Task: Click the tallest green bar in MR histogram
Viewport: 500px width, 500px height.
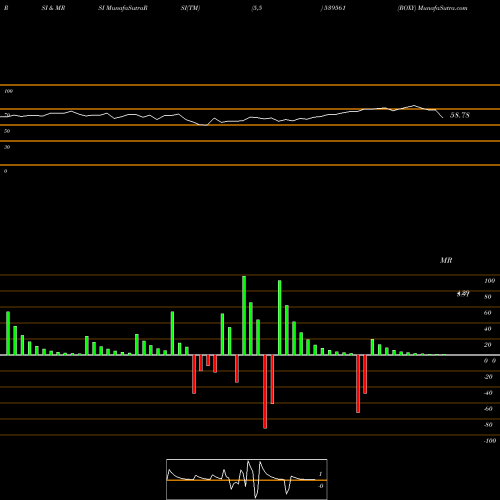Action: [x=244, y=315]
